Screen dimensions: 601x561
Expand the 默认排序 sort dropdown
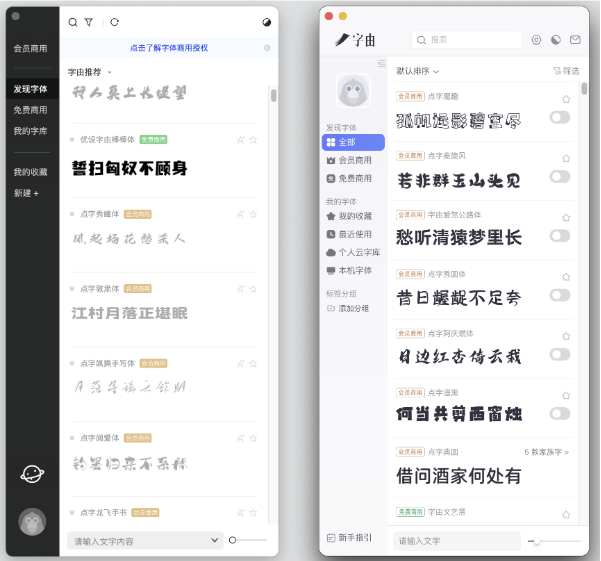pyautogui.click(x=418, y=71)
